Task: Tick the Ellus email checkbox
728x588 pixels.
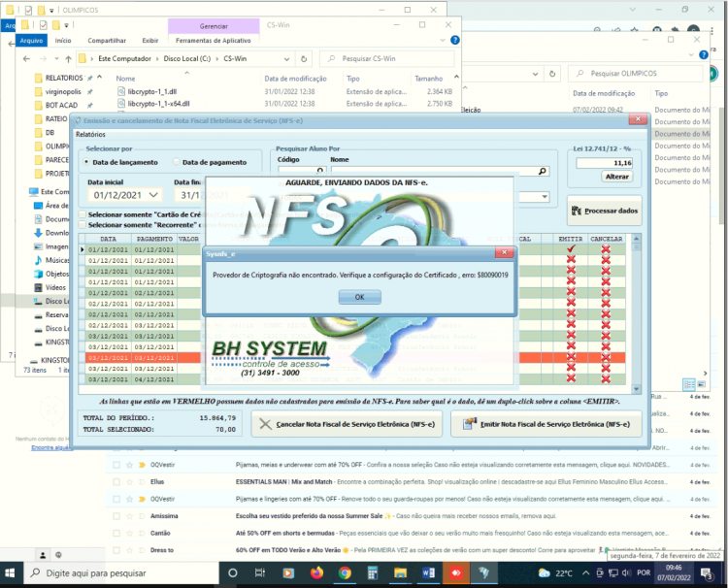Action: (x=116, y=481)
